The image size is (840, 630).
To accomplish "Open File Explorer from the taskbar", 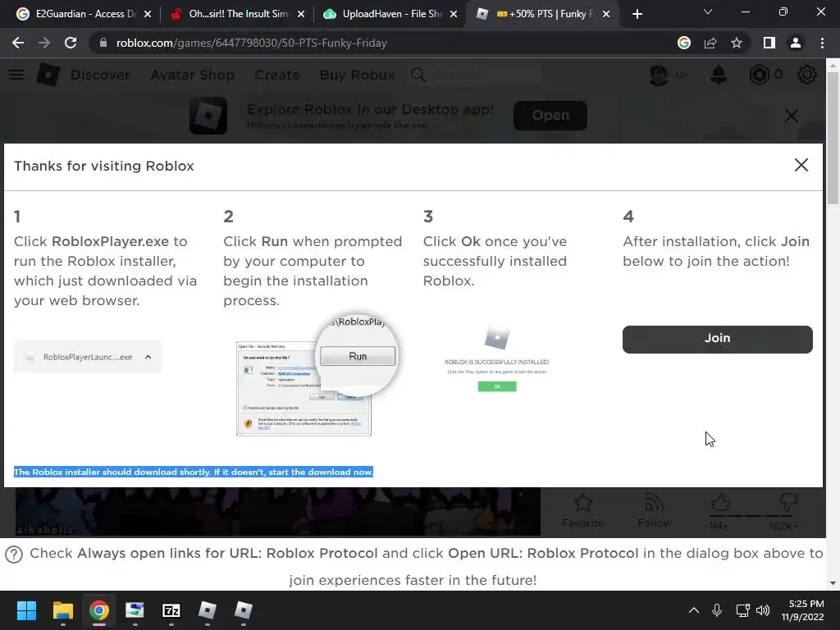I will click(62, 610).
